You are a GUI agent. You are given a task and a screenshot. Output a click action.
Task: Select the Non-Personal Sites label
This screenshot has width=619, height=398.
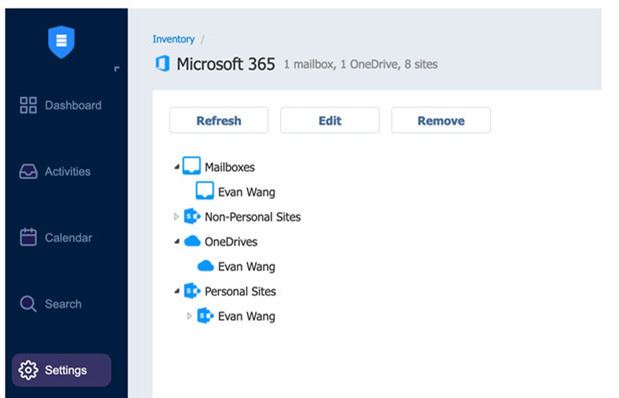(x=253, y=217)
